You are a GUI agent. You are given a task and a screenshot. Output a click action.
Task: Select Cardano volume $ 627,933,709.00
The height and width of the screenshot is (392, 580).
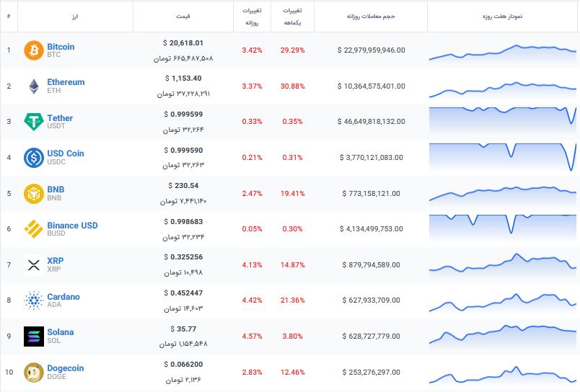click(371, 300)
